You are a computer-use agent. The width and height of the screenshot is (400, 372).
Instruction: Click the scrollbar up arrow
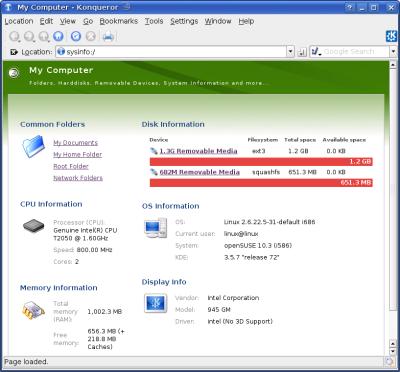(x=393, y=65)
